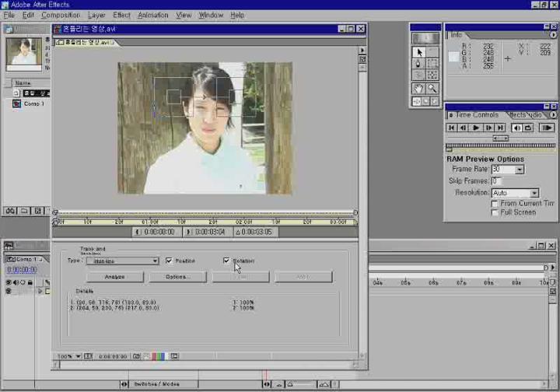This screenshot has width=560, height=392.
Task: Open timeline panel flyout arrow
Action: pyautogui.click(x=553, y=268)
